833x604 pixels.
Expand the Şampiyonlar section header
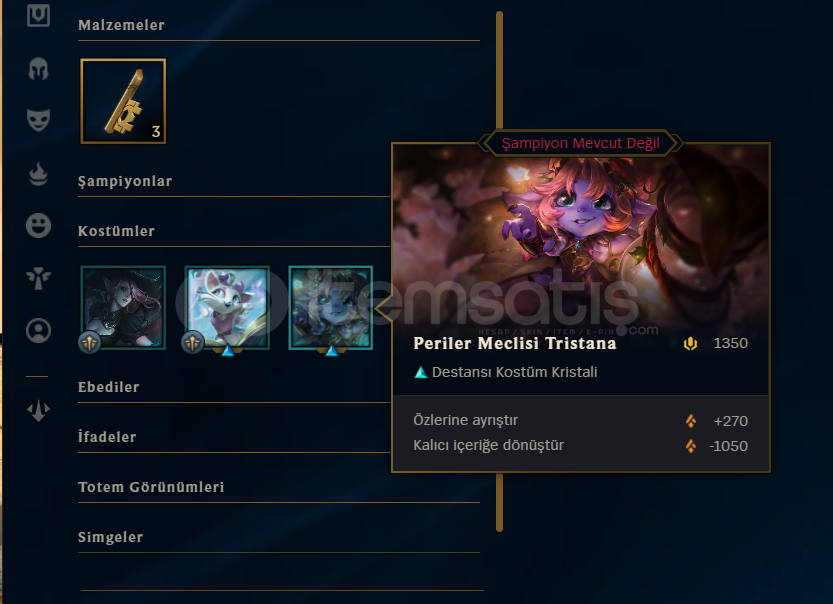(x=125, y=181)
